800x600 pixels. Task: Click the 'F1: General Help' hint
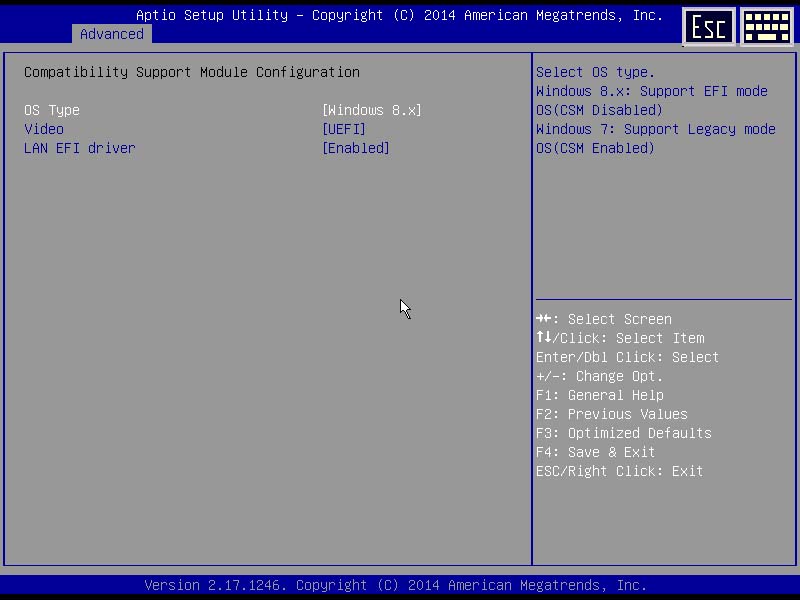(600, 395)
